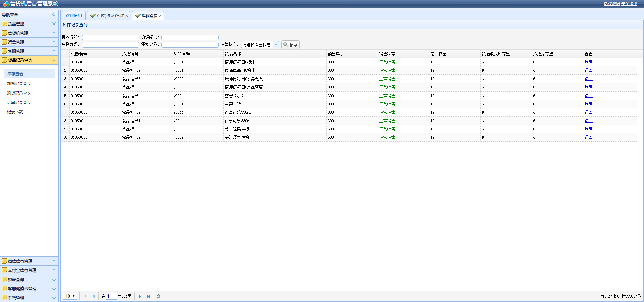
Task: Select row with 食品柜-63
Action: click(x=349, y=104)
